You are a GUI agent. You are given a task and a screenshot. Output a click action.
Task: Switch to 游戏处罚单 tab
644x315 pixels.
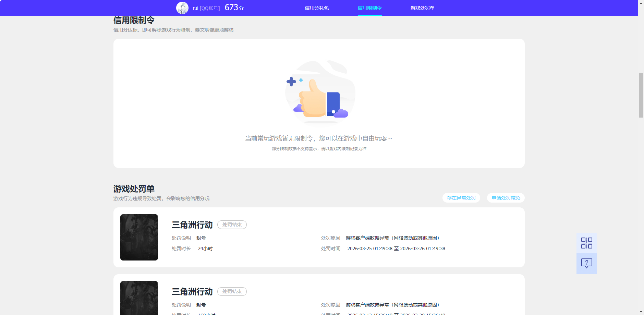pos(422,8)
